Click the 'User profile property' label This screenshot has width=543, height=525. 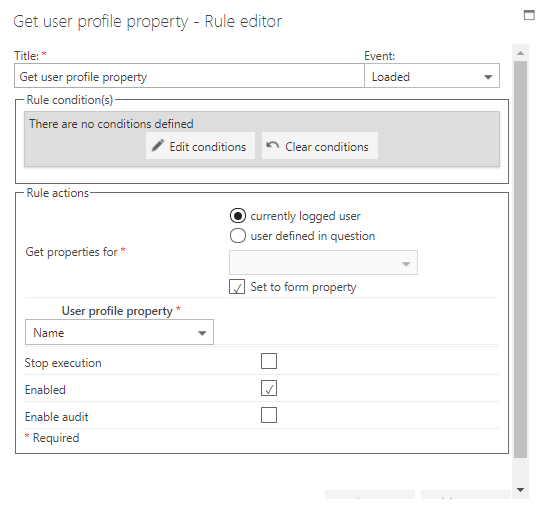coord(117,311)
